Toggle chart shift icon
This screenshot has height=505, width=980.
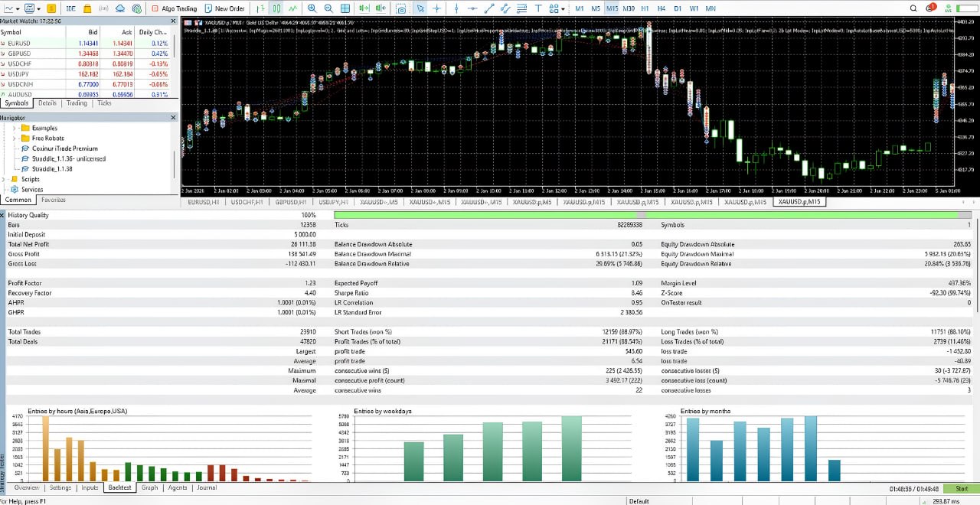[x=381, y=8]
